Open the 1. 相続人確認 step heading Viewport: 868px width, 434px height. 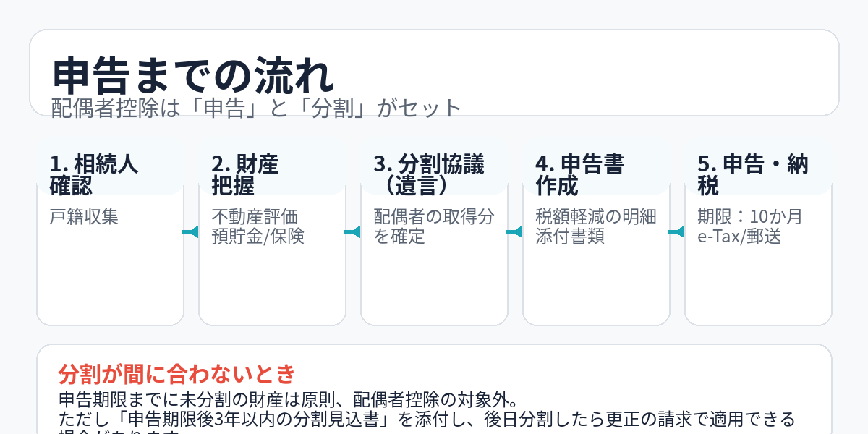[x=94, y=174]
